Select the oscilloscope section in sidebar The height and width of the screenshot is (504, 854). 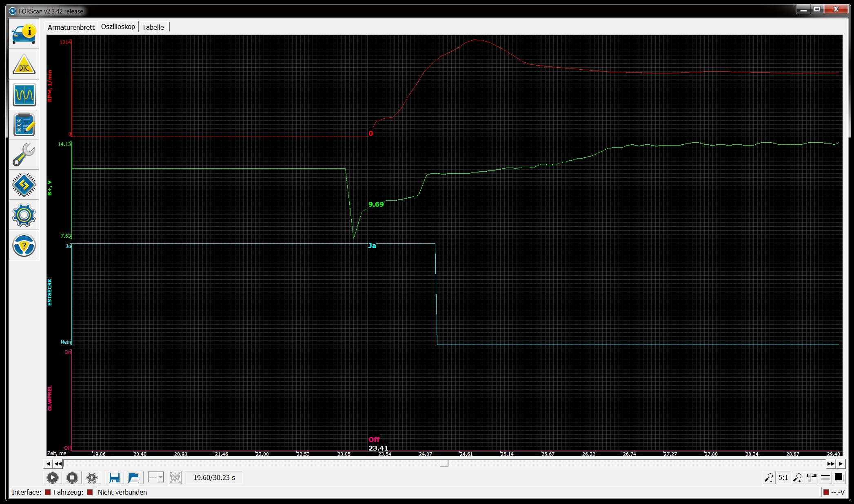pos(24,95)
